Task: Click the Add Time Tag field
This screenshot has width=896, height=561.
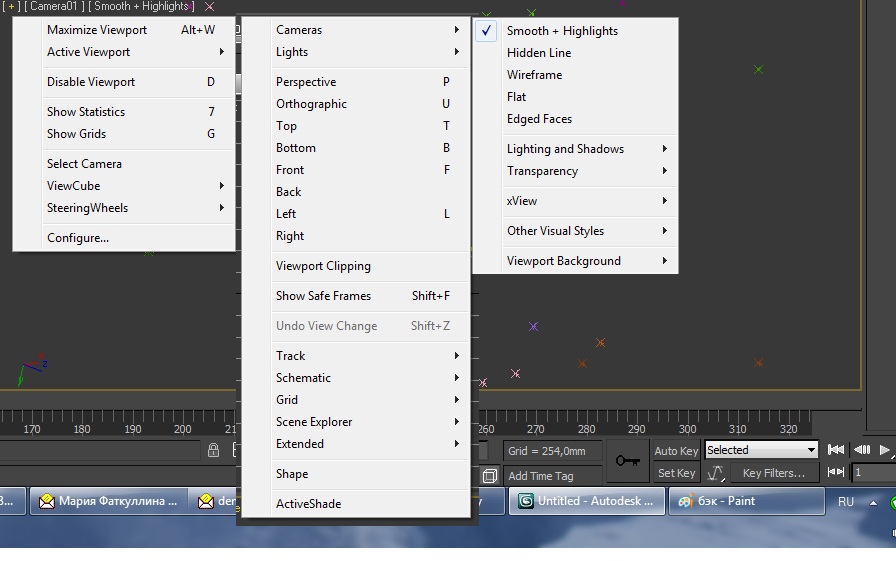Action: [553, 475]
